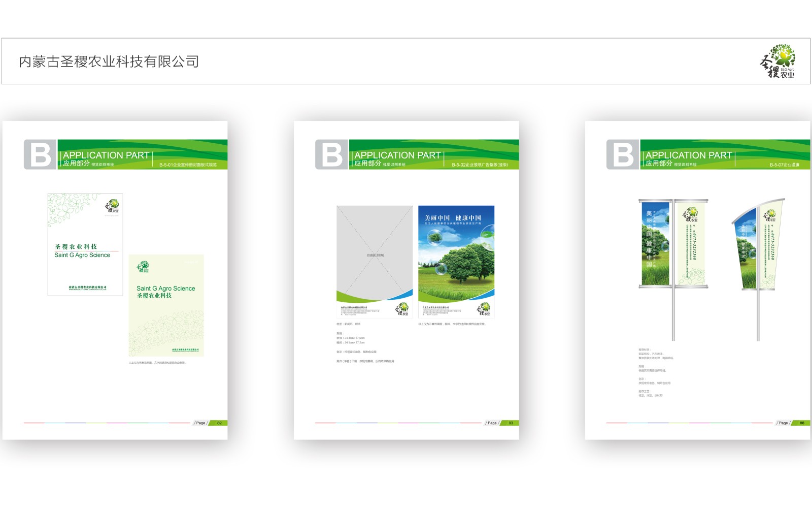
Task: Click the blue vertical banner panel
Action: tap(655, 244)
